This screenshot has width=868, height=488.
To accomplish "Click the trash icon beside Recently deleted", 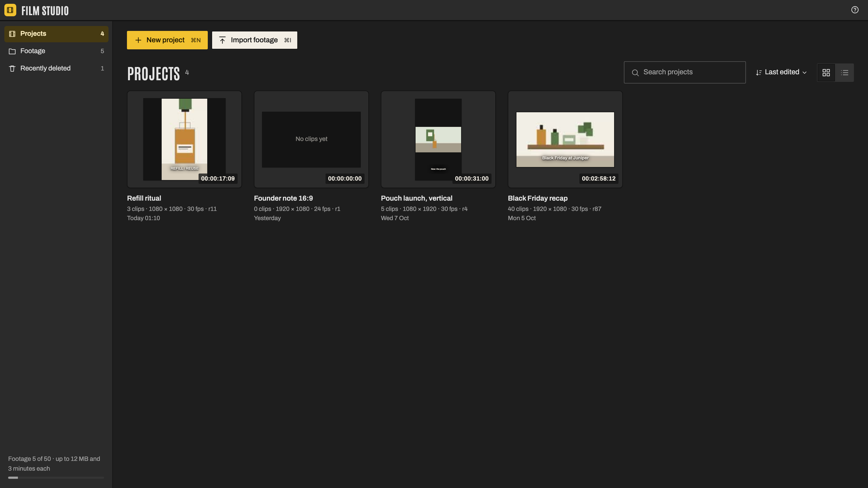I will (12, 68).
